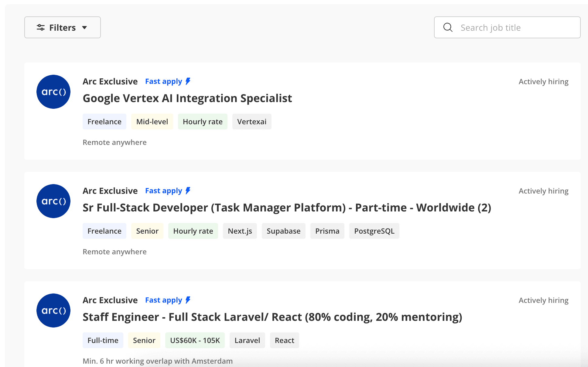Screen dimensions: 588x367
Task: Click lightning bolt on Vertex AI job
Action: [188, 81]
